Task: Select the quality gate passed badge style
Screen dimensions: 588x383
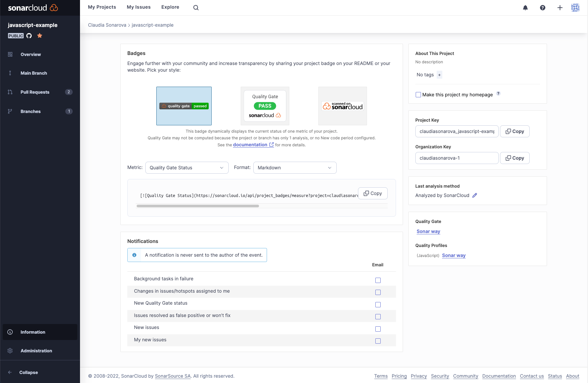Action: (184, 106)
